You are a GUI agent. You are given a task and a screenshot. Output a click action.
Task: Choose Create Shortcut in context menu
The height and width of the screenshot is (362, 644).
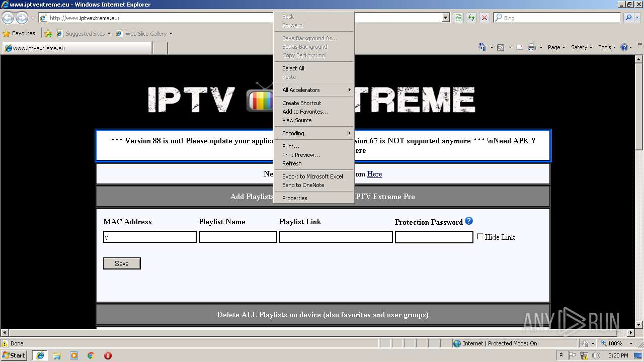pyautogui.click(x=313, y=103)
